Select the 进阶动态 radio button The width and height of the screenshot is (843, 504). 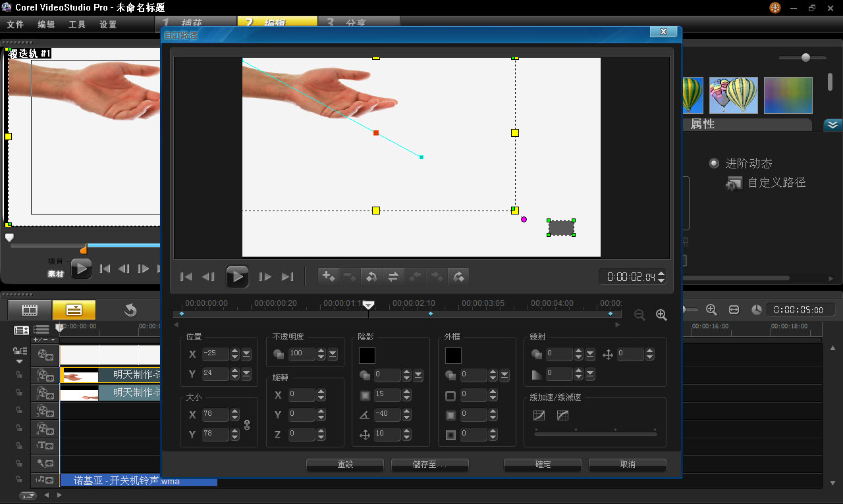click(x=713, y=163)
